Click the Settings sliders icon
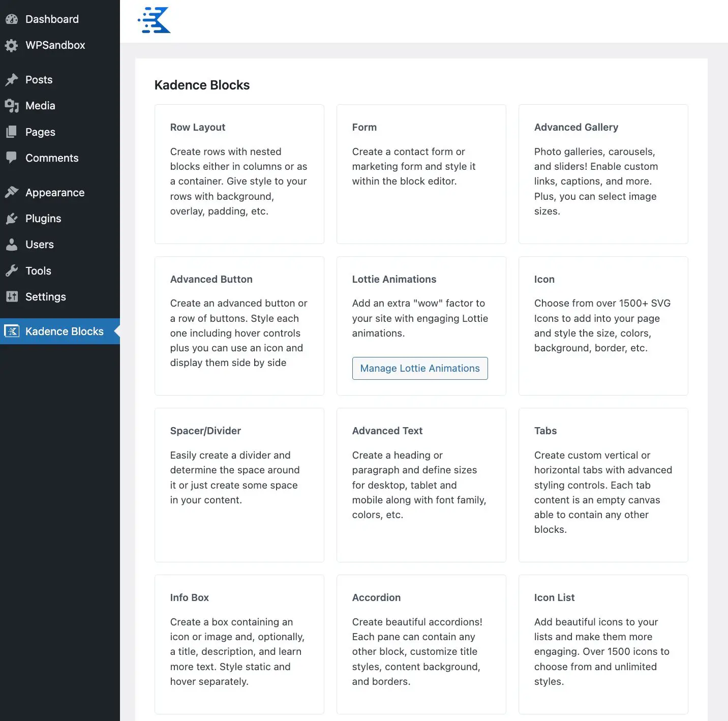Viewport: 728px width, 721px height. click(12, 297)
